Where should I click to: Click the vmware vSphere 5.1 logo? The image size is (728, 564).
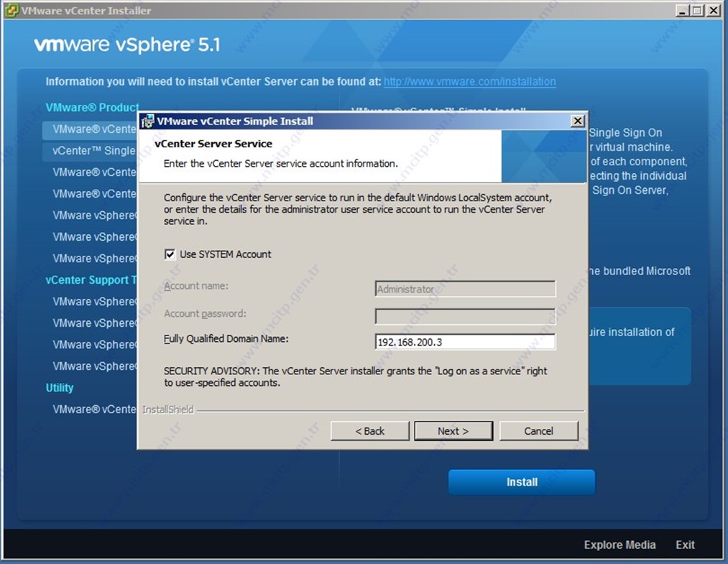point(127,45)
